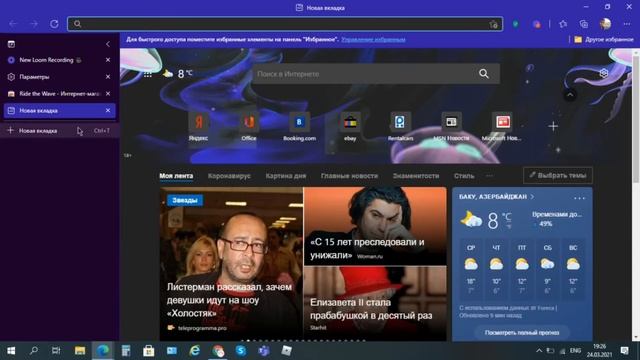Open «С 15 лет преследовали» article
The image size is (640, 360).
pos(375,226)
